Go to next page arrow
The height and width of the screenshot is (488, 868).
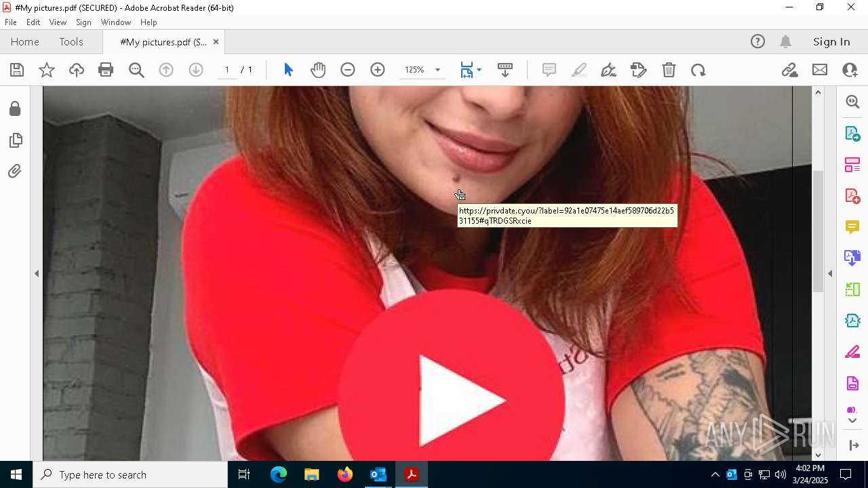click(196, 70)
